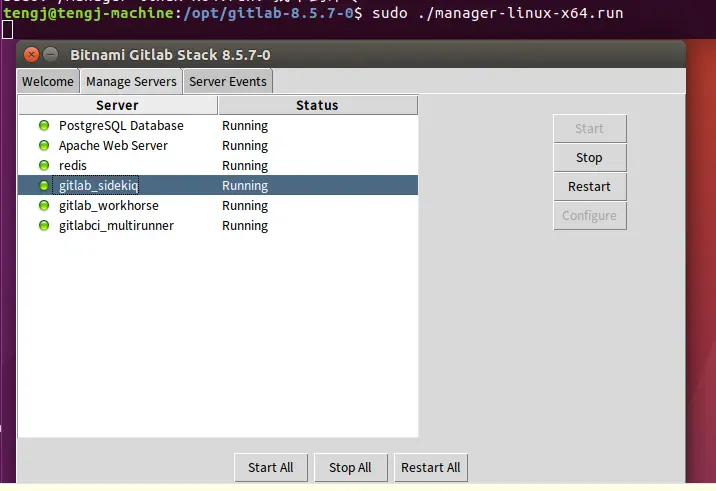Restart All servers
716x491 pixels.
[431, 467]
